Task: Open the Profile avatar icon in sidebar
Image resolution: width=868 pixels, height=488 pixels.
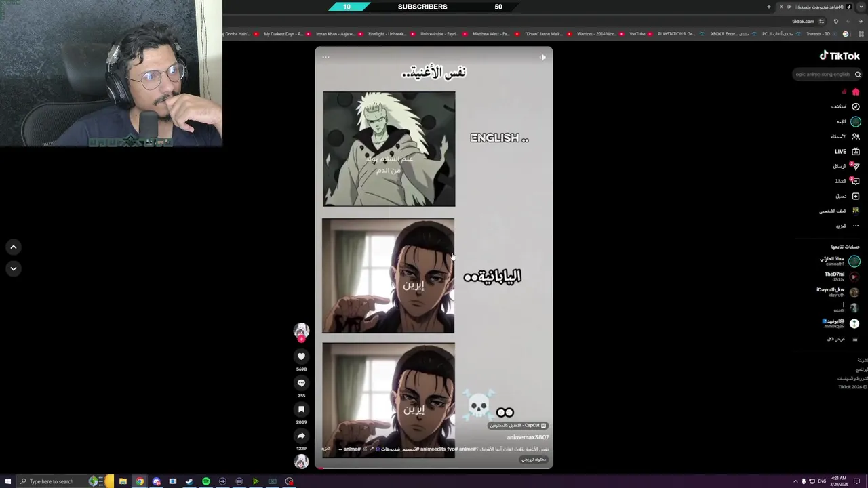Action: 856,211
